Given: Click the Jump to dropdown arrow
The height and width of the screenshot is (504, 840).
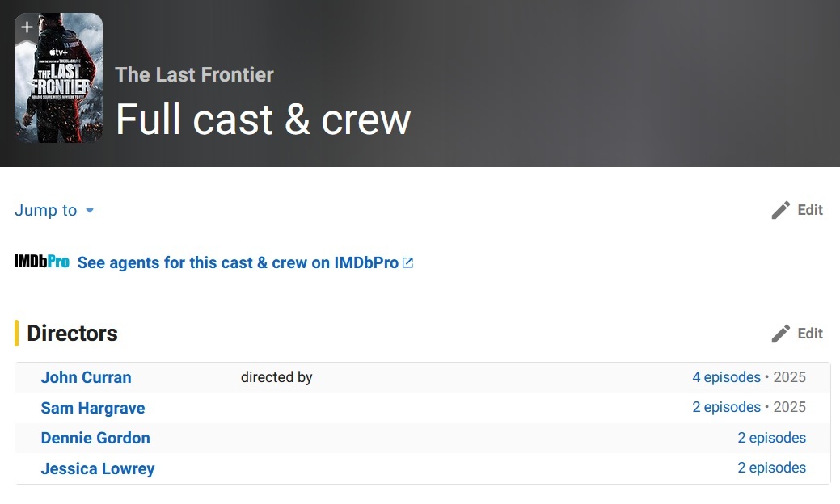Looking at the screenshot, I should pyautogui.click(x=90, y=211).
